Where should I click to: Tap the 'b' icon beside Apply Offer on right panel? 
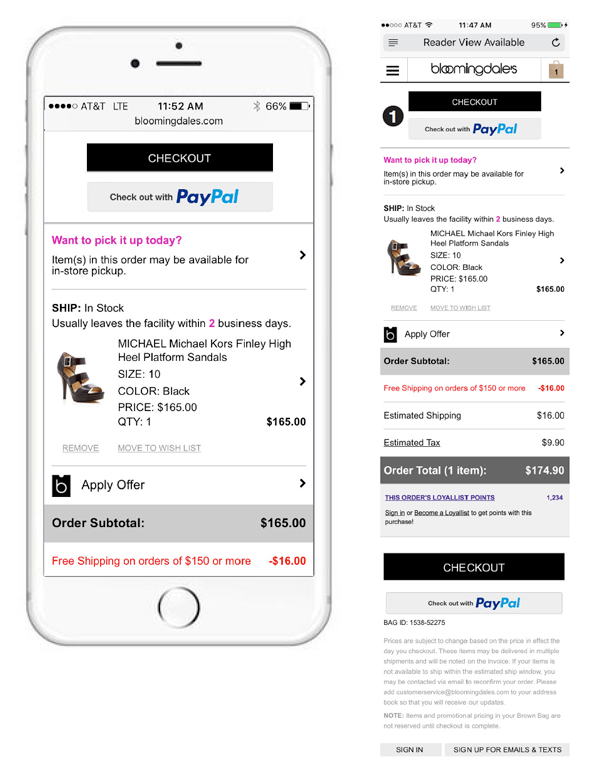[x=390, y=334]
